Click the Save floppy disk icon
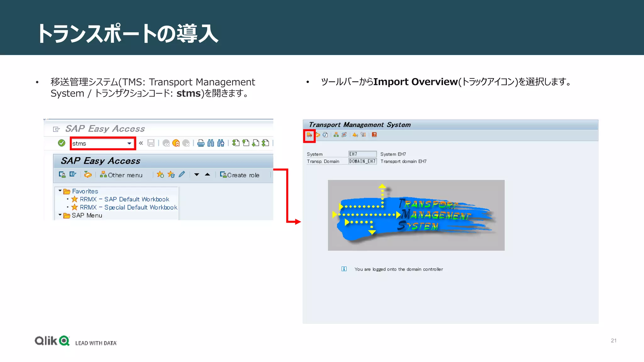644x362 pixels. point(151,143)
